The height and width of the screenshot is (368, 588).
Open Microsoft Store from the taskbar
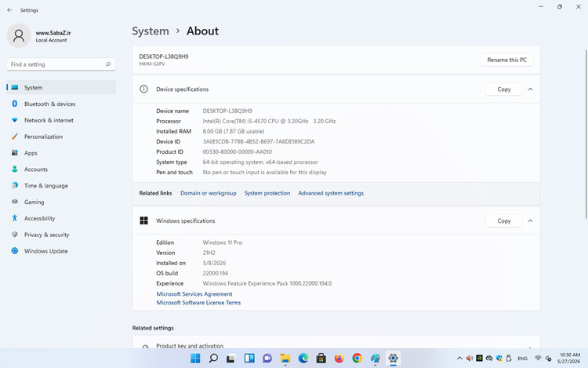tap(321, 359)
